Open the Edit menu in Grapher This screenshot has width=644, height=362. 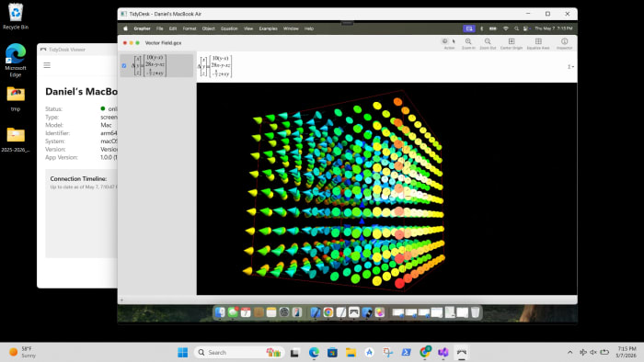173,28
